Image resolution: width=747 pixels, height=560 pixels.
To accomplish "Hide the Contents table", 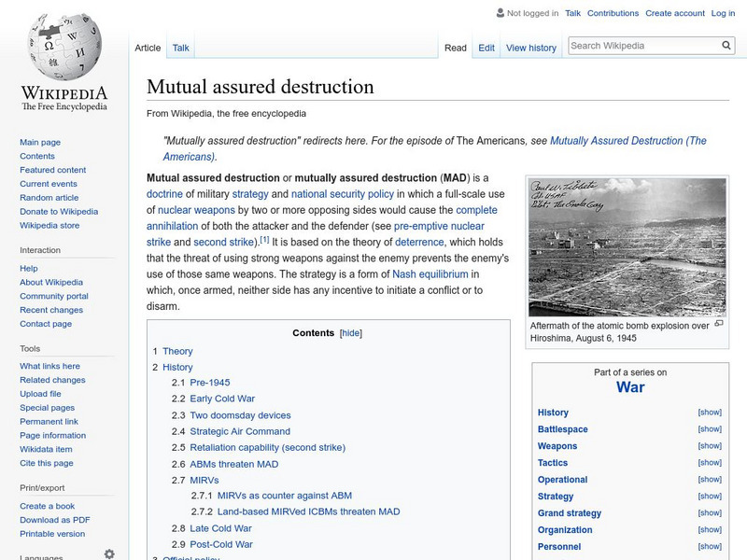I will tap(351, 333).
